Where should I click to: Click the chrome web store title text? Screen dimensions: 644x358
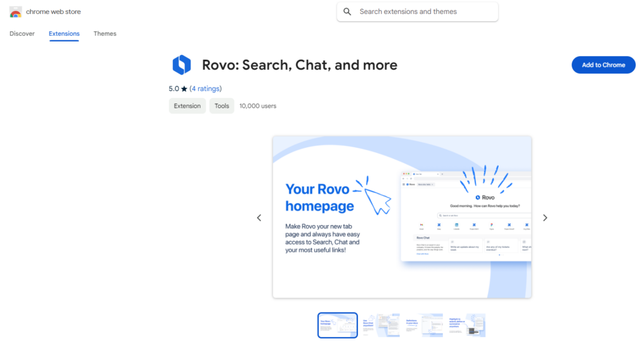click(53, 11)
